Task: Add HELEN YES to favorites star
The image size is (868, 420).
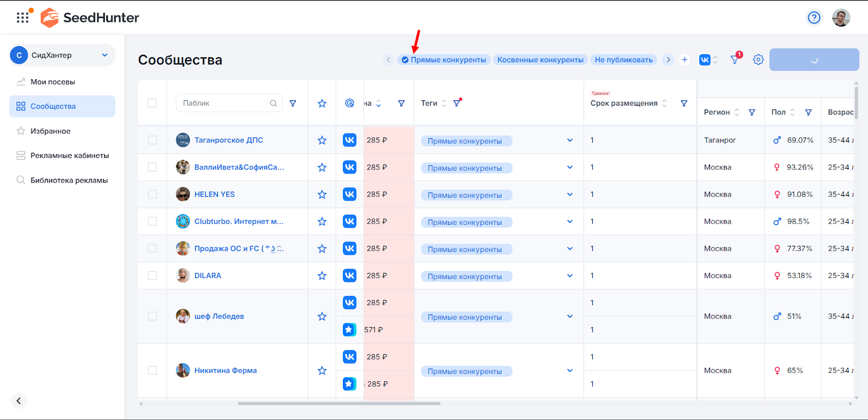Action: click(x=322, y=195)
